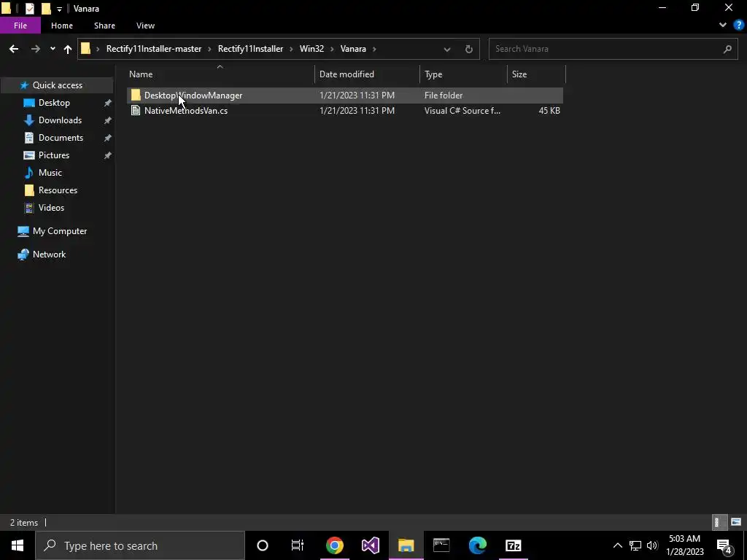Viewport: 747px width, 560px height.
Task: Click the pin icon next to Desktop
Action: pyautogui.click(x=108, y=103)
